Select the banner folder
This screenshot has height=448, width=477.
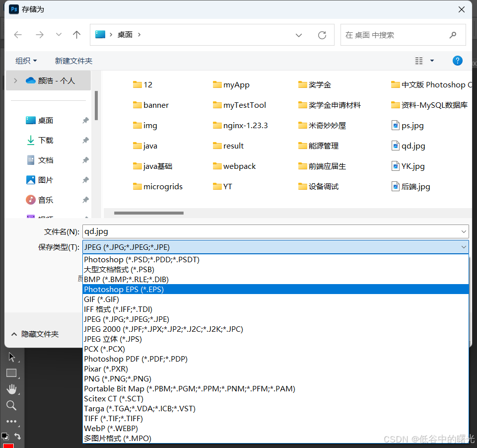click(150, 105)
